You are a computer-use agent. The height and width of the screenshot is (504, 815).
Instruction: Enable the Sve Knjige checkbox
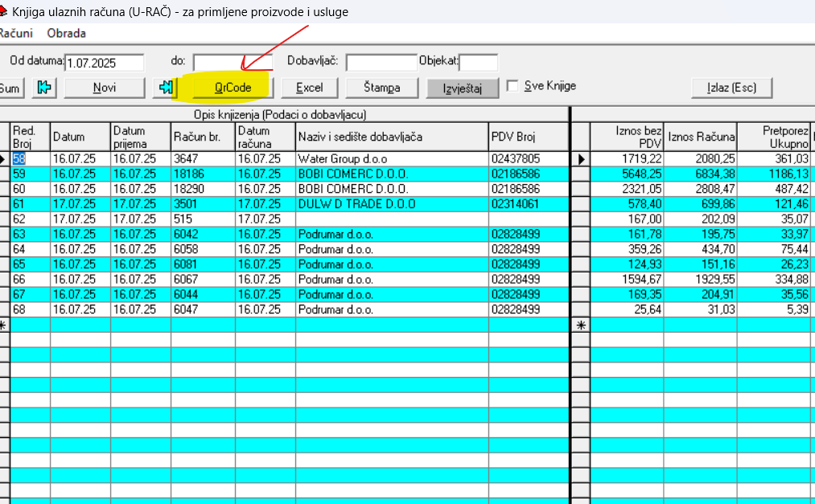(x=512, y=86)
